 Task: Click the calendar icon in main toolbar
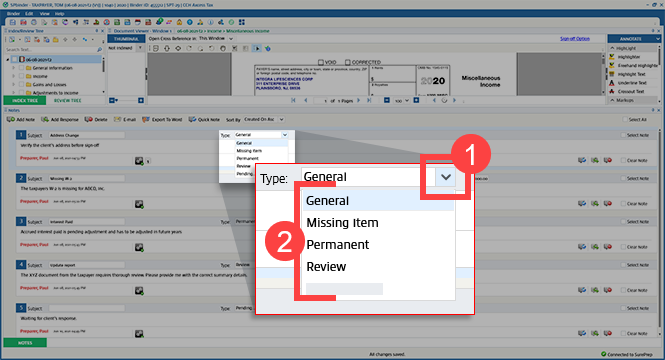[138, 22]
